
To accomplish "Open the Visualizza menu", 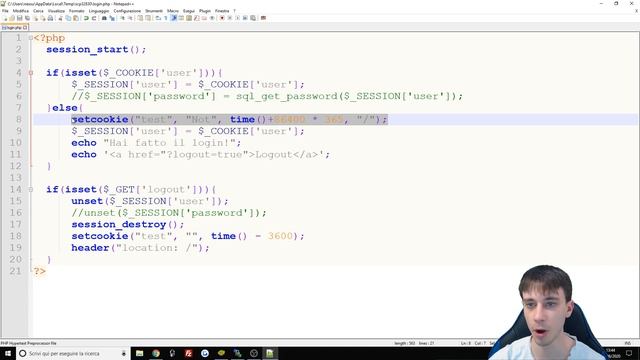I will pos(56,11).
